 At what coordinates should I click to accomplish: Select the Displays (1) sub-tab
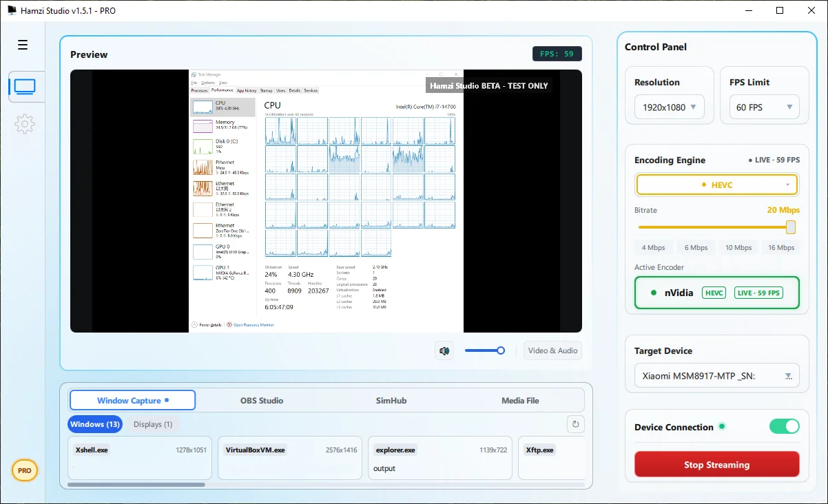[x=153, y=424]
